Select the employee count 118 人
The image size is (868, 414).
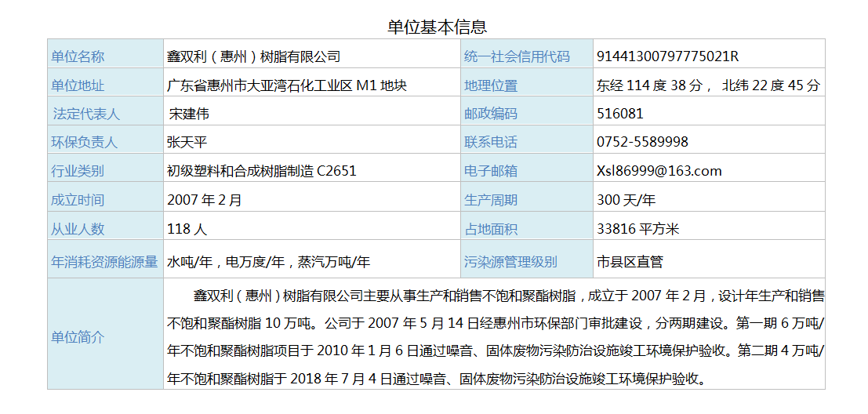click(187, 229)
